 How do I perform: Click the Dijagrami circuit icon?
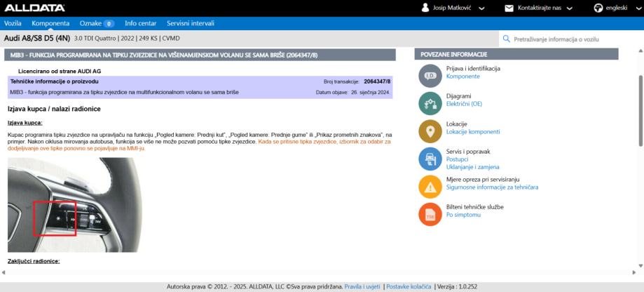(x=430, y=103)
